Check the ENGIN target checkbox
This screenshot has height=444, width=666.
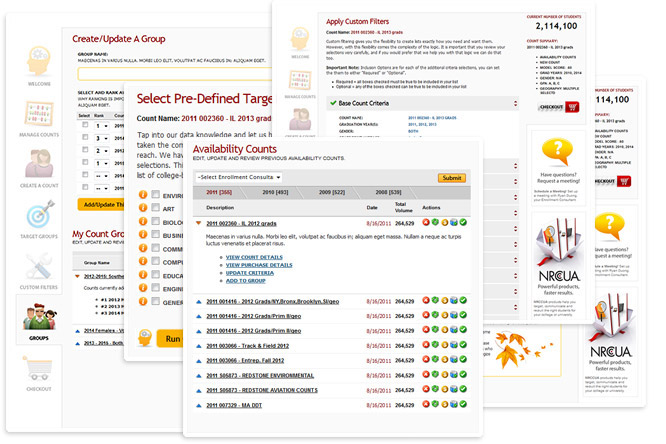click(156, 288)
